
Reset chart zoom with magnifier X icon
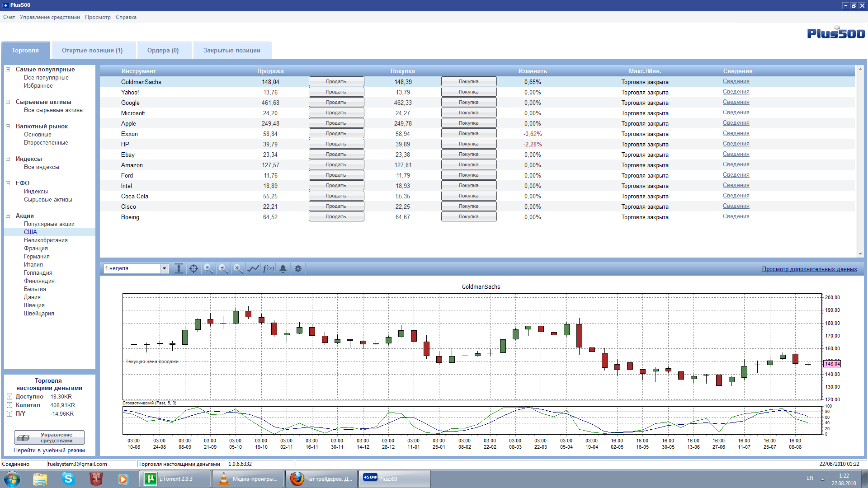pyautogui.click(x=238, y=269)
